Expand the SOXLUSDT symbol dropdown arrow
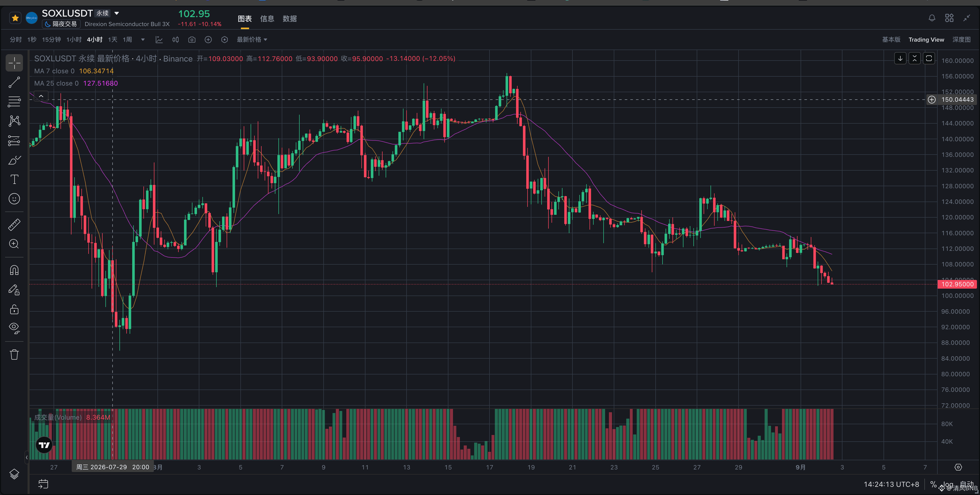The height and width of the screenshot is (495, 980). click(117, 13)
